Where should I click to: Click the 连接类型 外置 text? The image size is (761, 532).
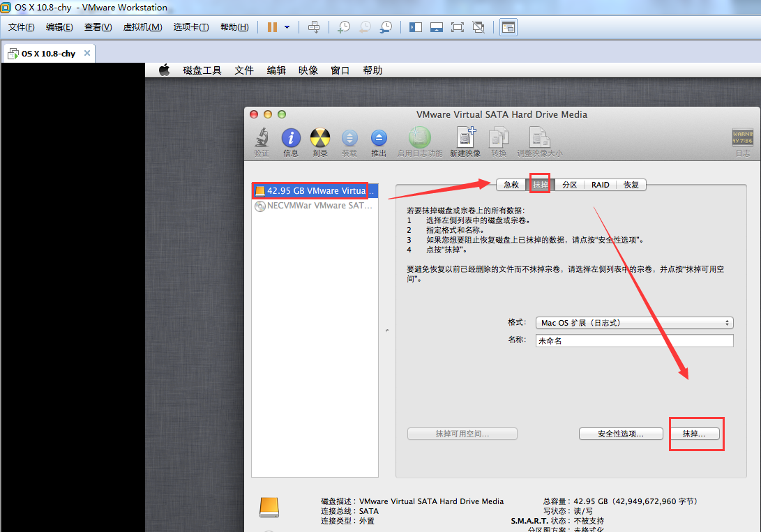347,521
